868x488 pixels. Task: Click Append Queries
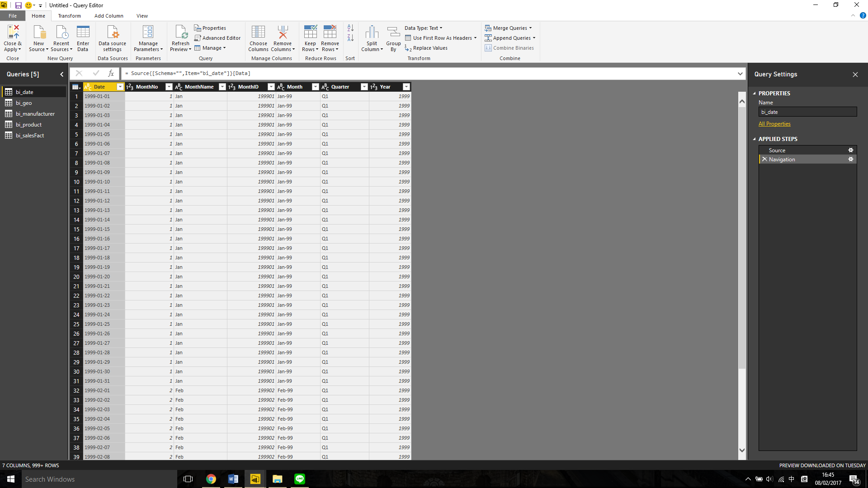(510, 38)
